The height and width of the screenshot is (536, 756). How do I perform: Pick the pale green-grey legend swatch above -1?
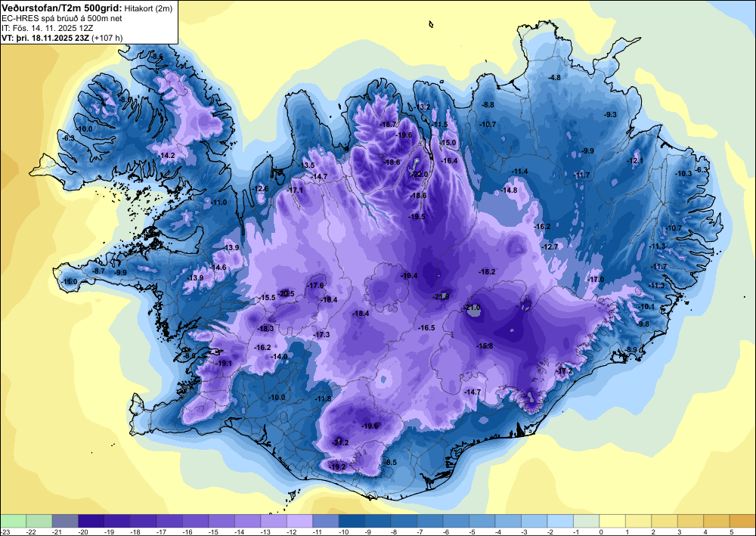pyautogui.click(x=587, y=521)
